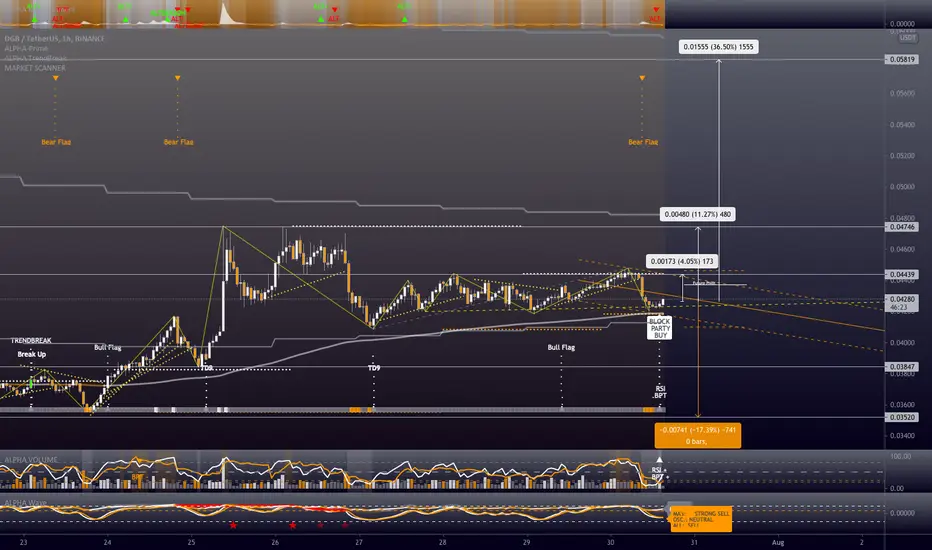Click the 100.00 value on volume pane axis
Screen dimensions: 932x550
[x=900, y=457]
